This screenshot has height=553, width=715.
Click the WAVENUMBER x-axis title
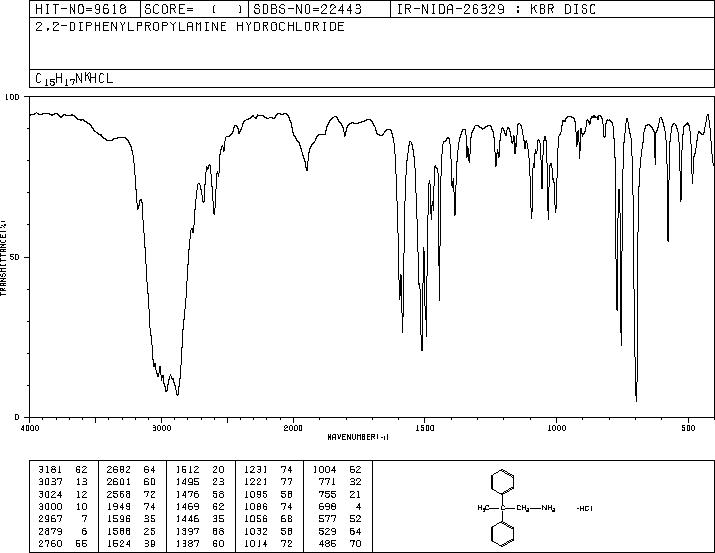pyautogui.click(x=358, y=437)
